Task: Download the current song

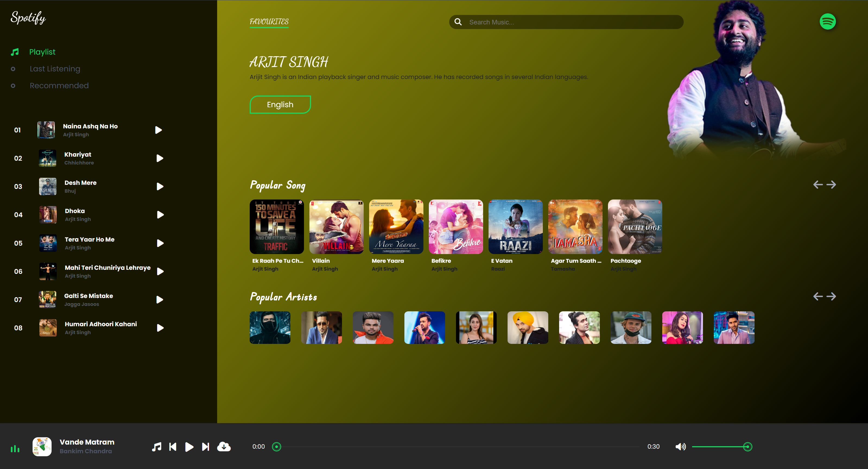Action: point(224,447)
